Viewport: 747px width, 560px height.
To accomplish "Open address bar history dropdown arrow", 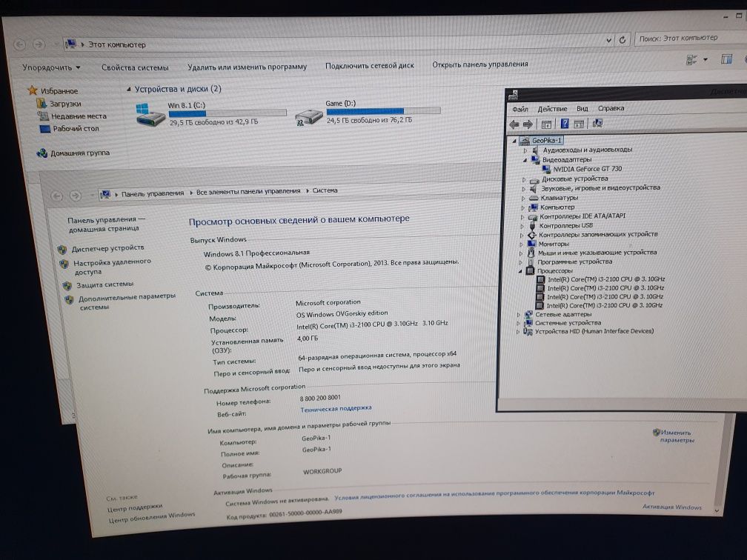I will click(608, 41).
